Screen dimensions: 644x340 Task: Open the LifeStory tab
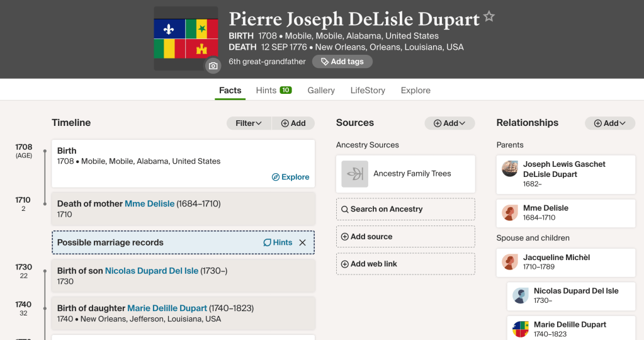(x=368, y=90)
